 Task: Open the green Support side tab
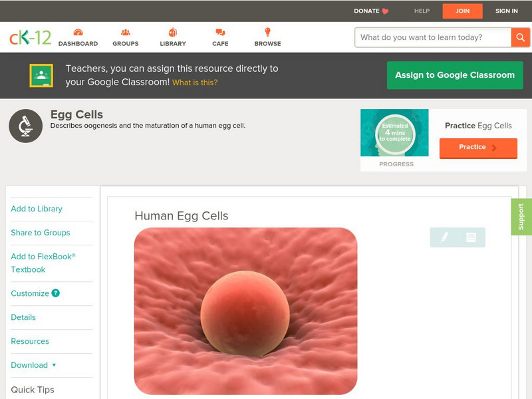521,217
